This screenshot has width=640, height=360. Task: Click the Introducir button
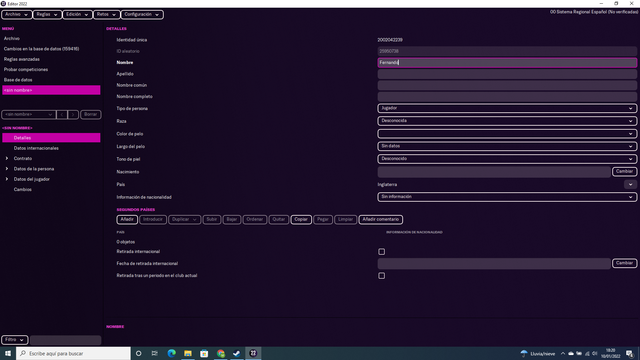click(153, 220)
